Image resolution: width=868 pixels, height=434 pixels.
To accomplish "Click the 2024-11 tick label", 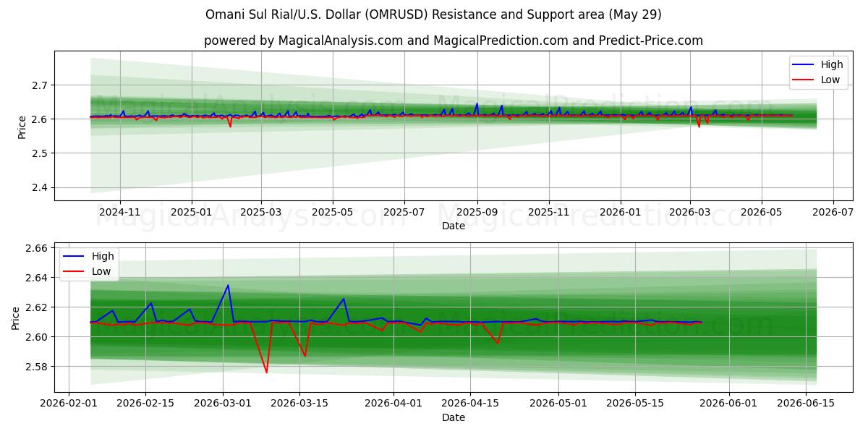I will pos(119,212).
